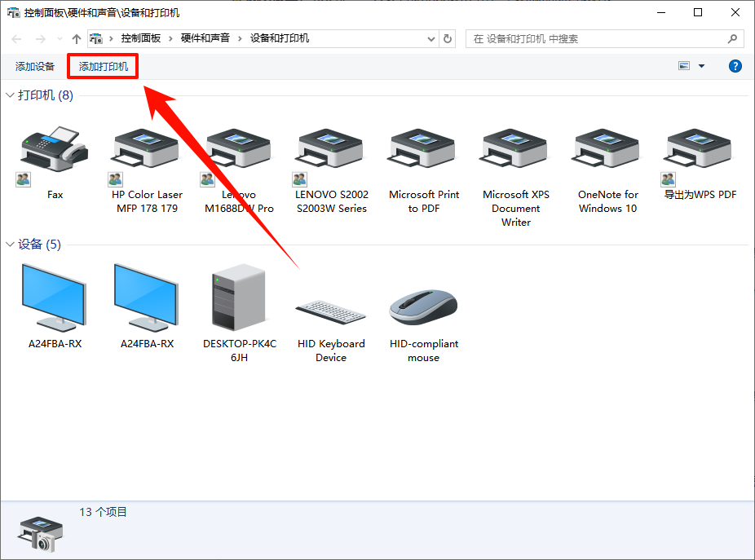
Task: Select HID-compliant mouse icon
Action: pyautogui.click(x=423, y=307)
